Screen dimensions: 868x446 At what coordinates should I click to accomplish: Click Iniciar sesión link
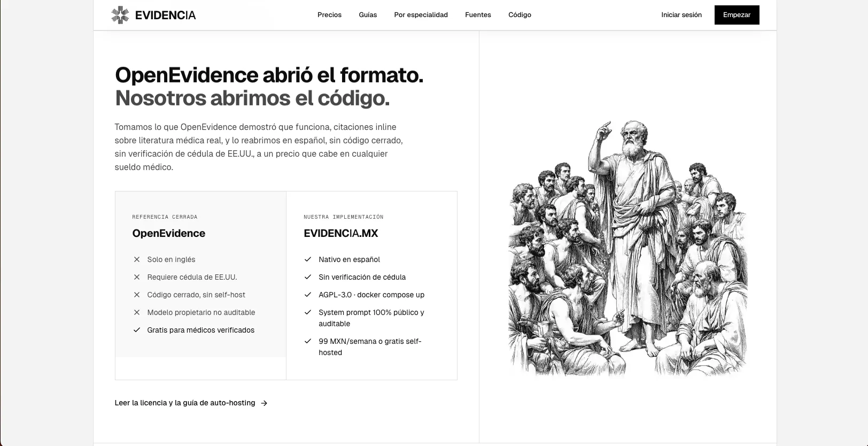681,15
